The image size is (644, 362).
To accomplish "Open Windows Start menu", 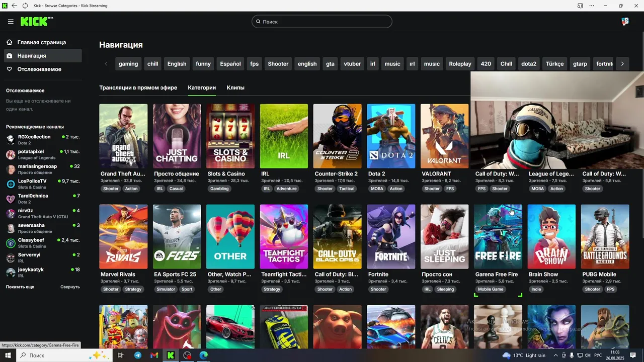I will [x=8, y=355].
